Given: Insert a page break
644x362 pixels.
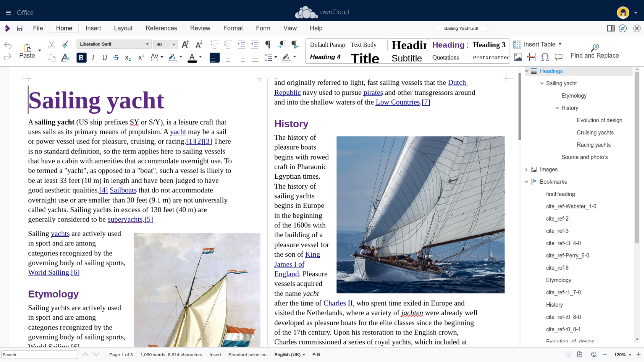Looking at the screenshot, I should tap(531, 57).
